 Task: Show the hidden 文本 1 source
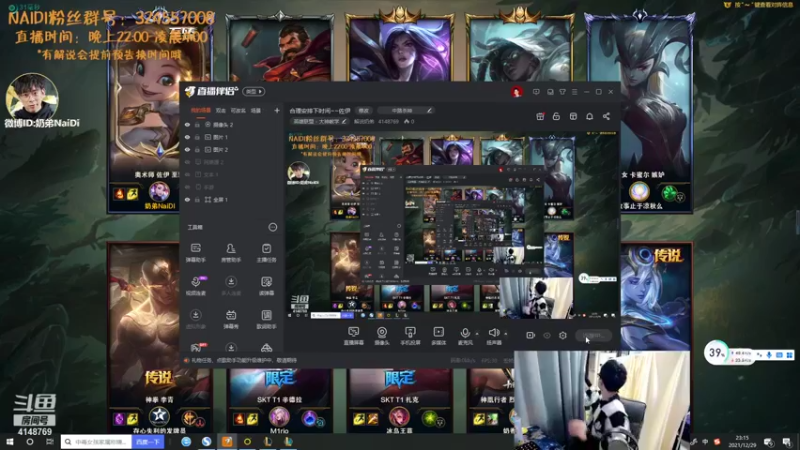pyautogui.click(x=187, y=174)
